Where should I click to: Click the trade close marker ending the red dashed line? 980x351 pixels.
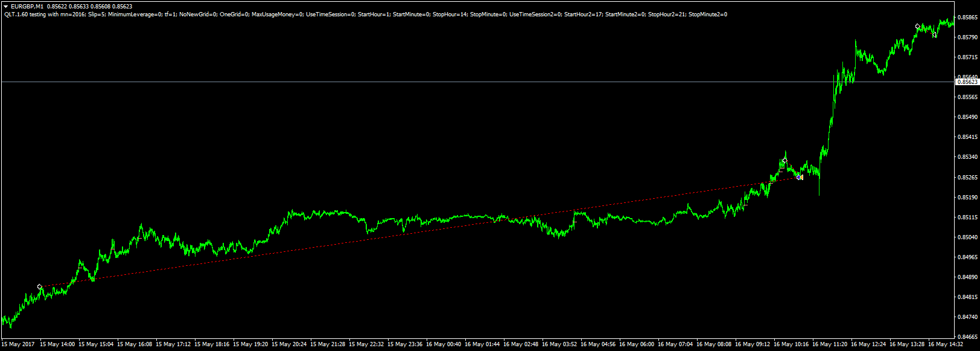click(800, 177)
